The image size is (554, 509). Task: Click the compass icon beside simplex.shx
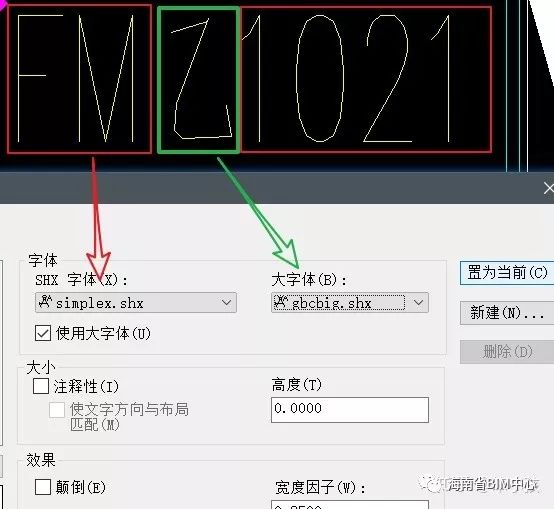click(45, 302)
